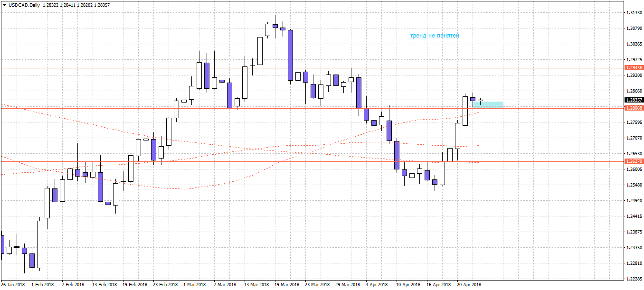Click the current price tag 1.28357
The width and height of the screenshot is (644, 290).
coord(635,100)
